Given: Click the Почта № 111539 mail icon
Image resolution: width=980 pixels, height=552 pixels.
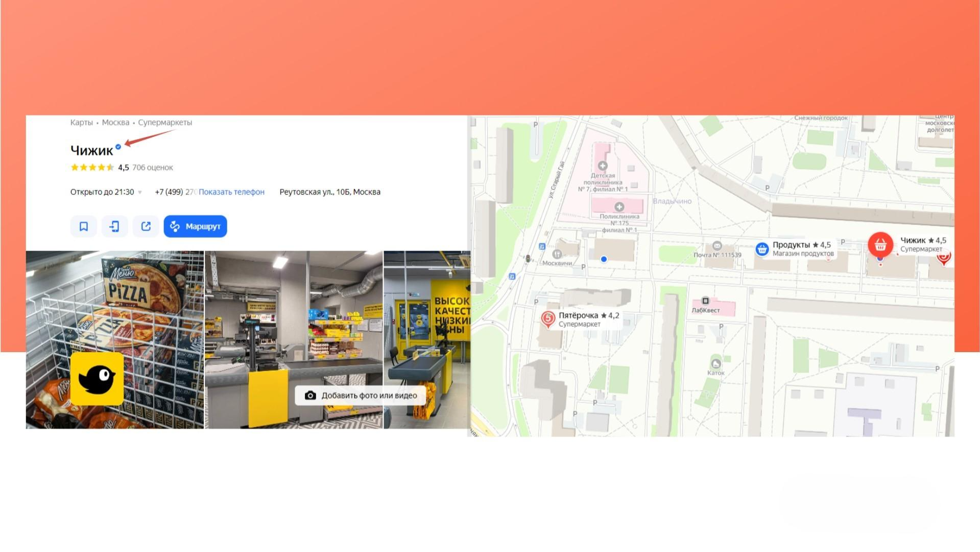Looking at the screenshot, I should click(717, 246).
